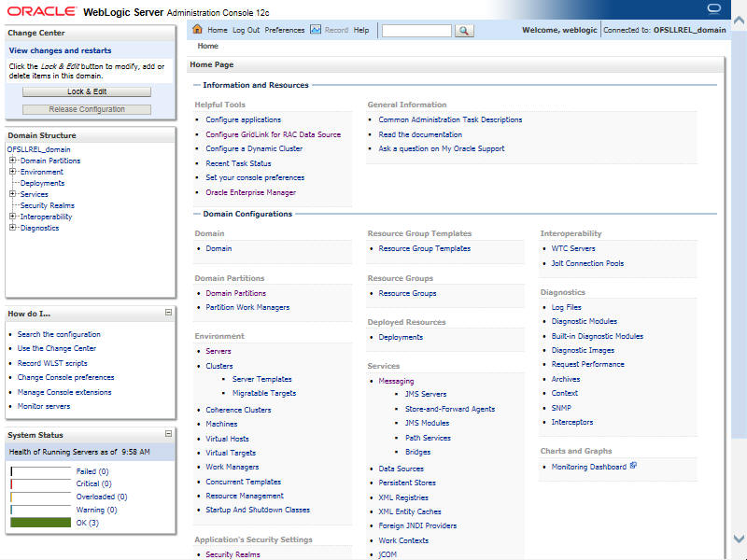
Task: Open Read the documentation link
Action: click(x=420, y=134)
